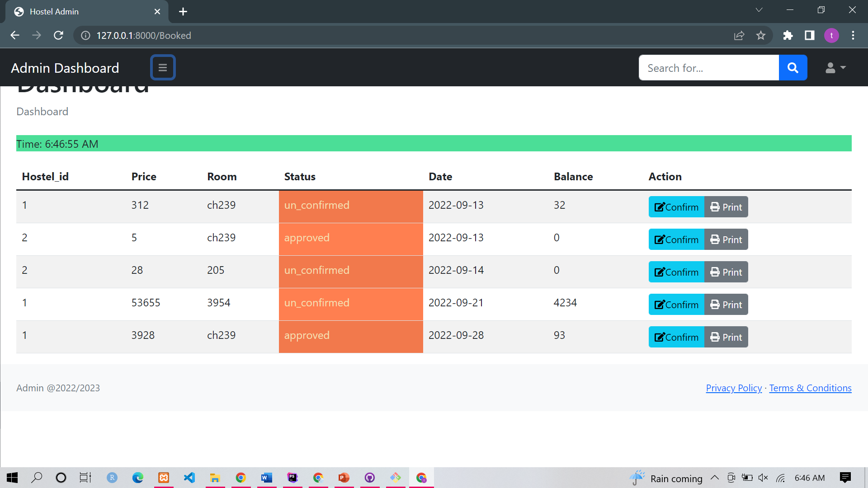Open a new browser tab
868x488 pixels.
183,11
